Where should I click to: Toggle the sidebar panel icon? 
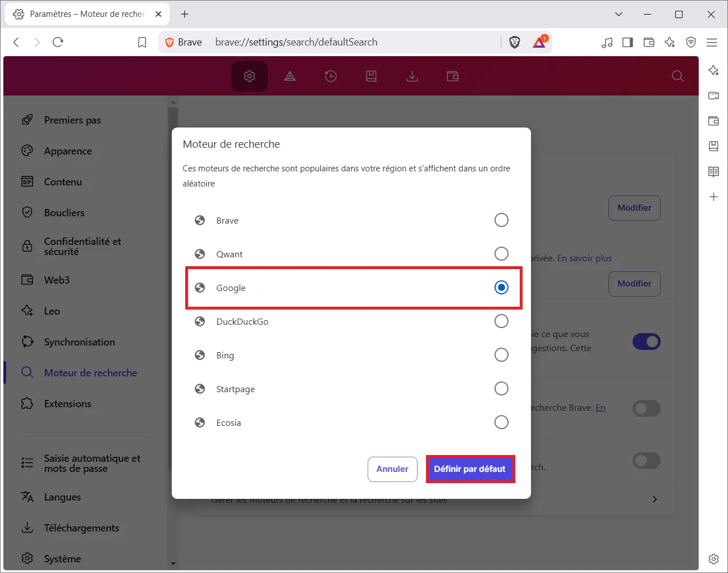(628, 42)
